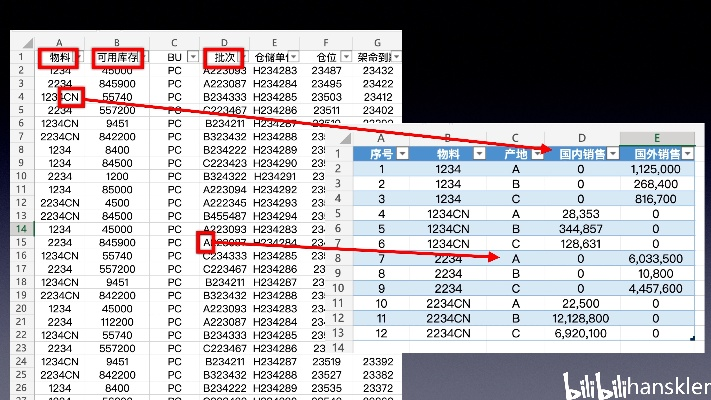
Task: Click cell H234291 in left sheet
Action: (x=275, y=176)
